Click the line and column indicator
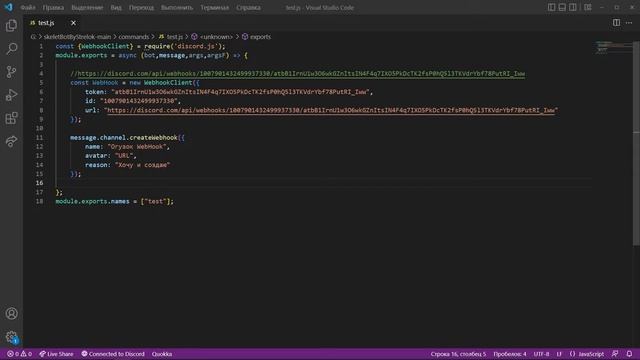 (x=458, y=354)
